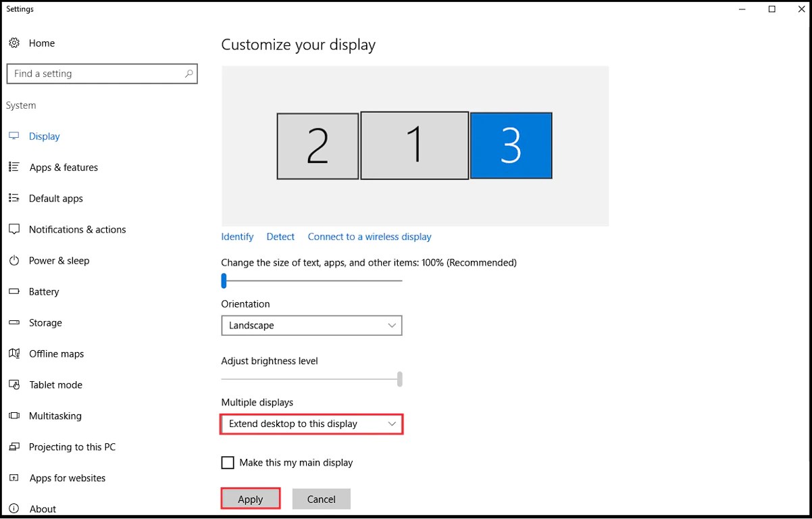
Task: Select the Display icon in the sidebar
Action: pyautogui.click(x=14, y=136)
